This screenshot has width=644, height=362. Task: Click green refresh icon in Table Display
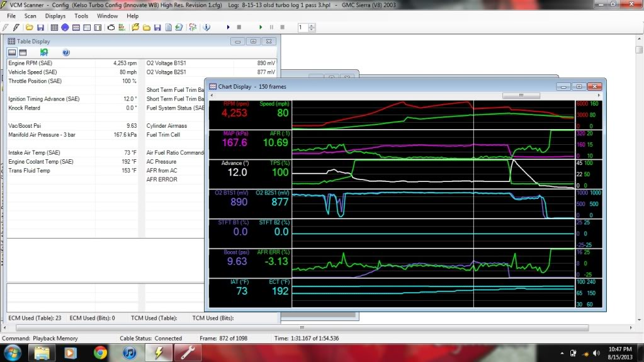click(44, 53)
